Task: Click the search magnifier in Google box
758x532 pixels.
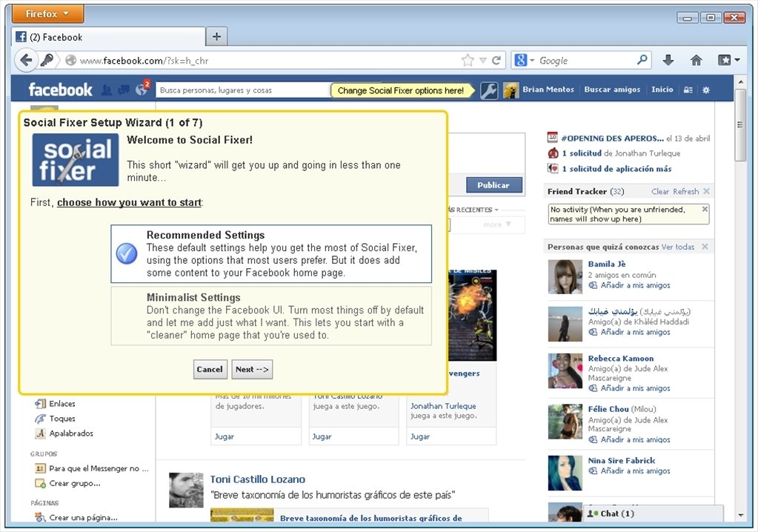Action: (642, 60)
